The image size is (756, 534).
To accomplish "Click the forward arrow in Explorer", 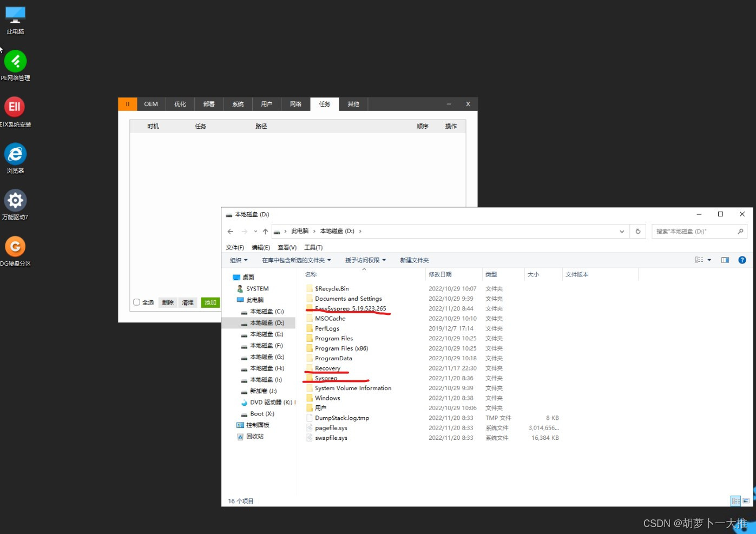I will tap(245, 232).
